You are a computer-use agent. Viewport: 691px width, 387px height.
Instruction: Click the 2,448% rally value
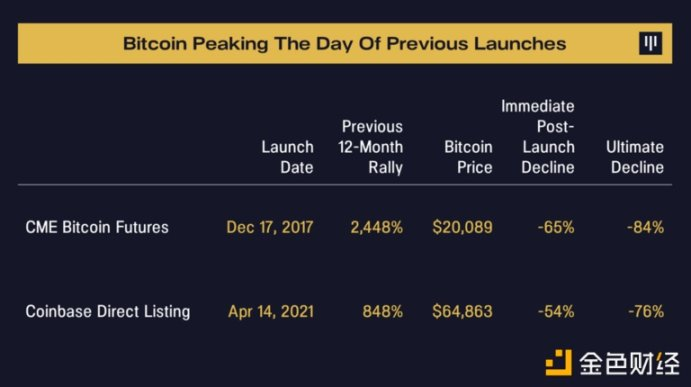point(377,227)
